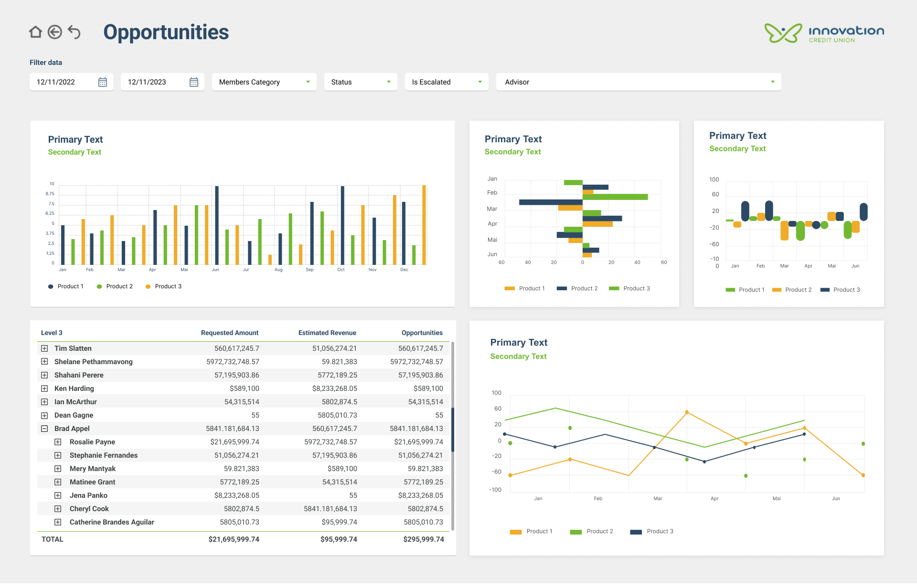Image resolution: width=917 pixels, height=588 pixels.
Task: Open calendar picker for end date 12/11/2023
Action: 194,82
